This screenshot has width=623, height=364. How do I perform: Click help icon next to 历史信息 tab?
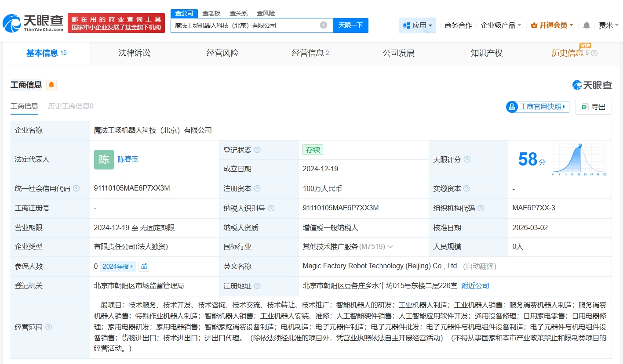[x=594, y=53]
